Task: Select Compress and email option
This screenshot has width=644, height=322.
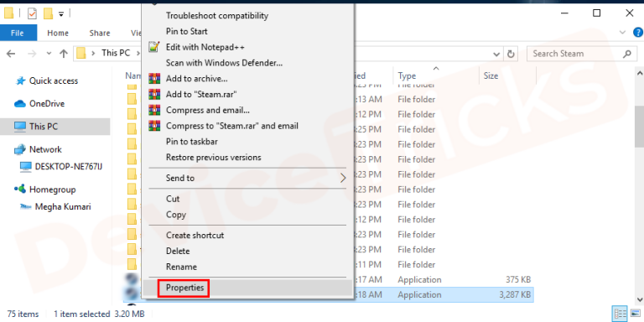Action: [207, 110]
